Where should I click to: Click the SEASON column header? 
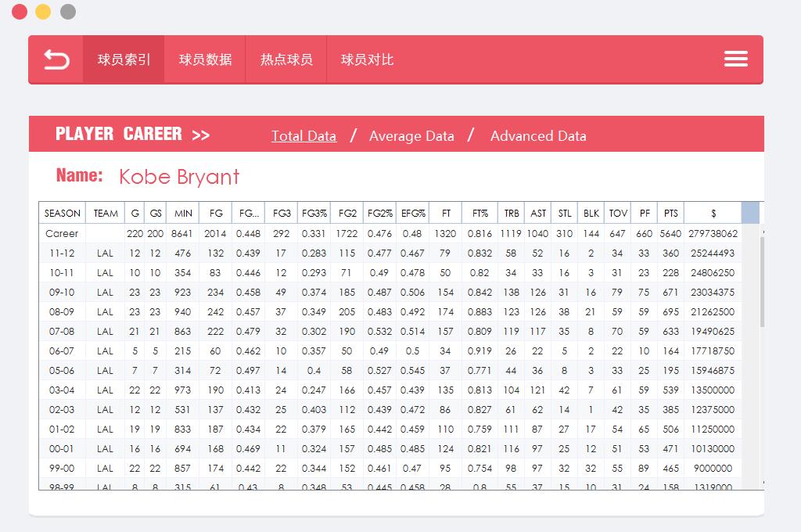[63, 213]
